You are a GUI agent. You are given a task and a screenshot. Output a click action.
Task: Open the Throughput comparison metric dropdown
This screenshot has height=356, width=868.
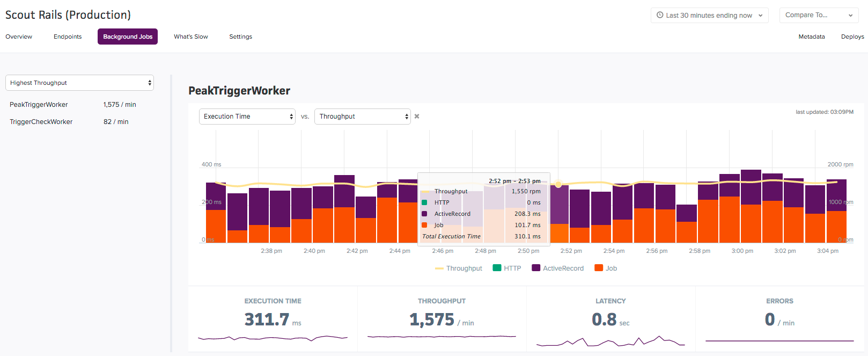click(362, 117)
